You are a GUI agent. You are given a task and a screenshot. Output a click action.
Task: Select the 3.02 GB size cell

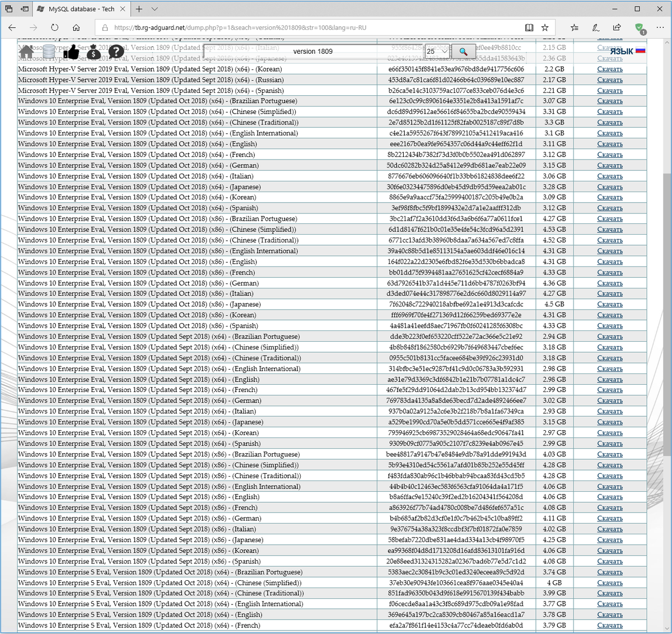pos(554,401)
